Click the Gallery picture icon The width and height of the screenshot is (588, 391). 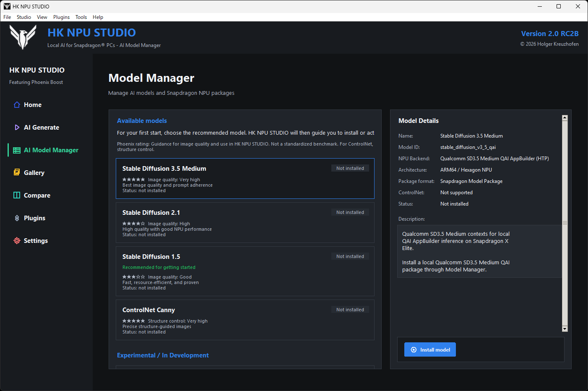[17, 173]
